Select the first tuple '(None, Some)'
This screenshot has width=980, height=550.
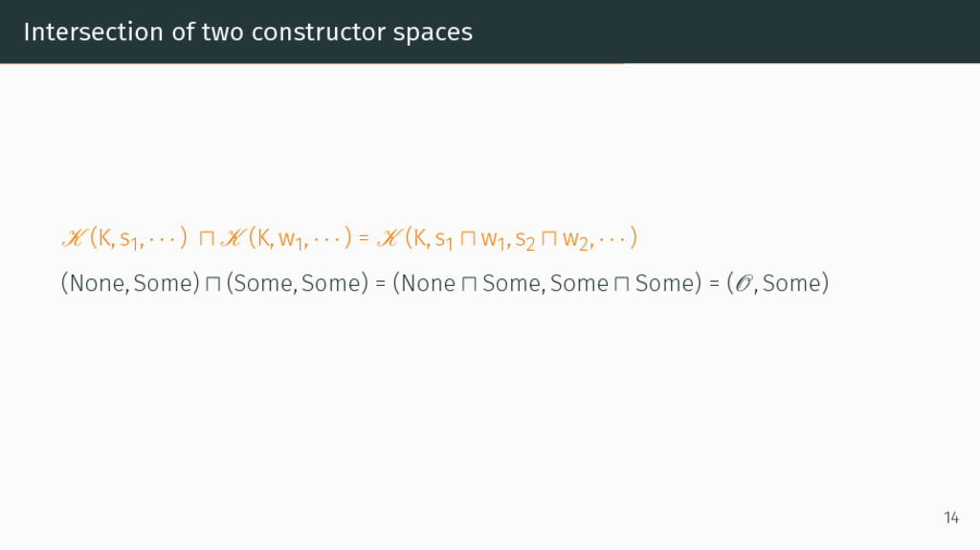[x=130, y=283]
